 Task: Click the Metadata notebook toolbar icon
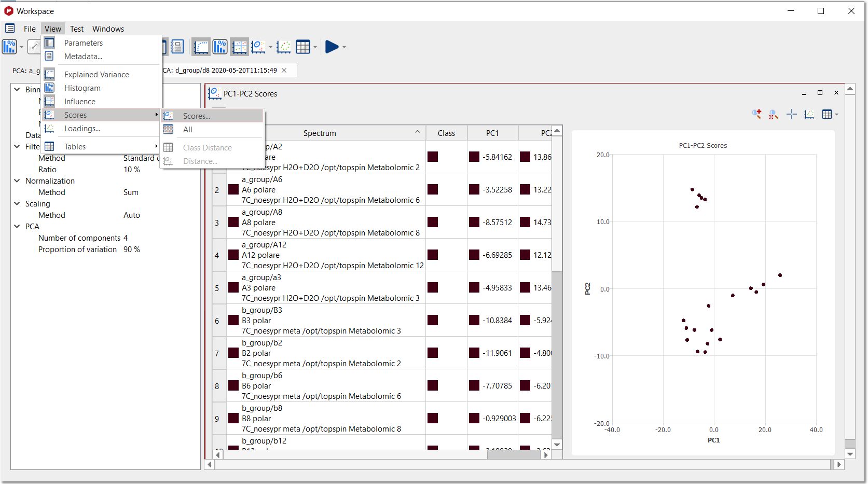(177, 47)
